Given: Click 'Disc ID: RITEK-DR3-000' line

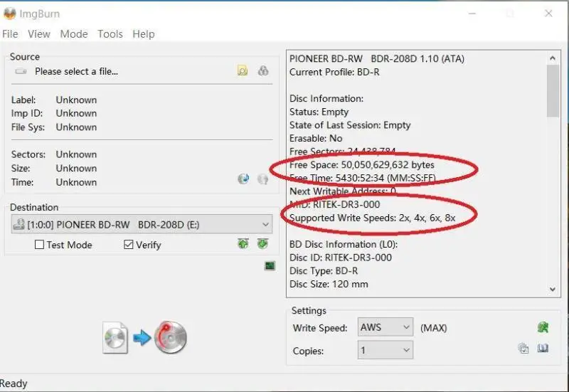Looking at the screenshot, I should 341,258.
